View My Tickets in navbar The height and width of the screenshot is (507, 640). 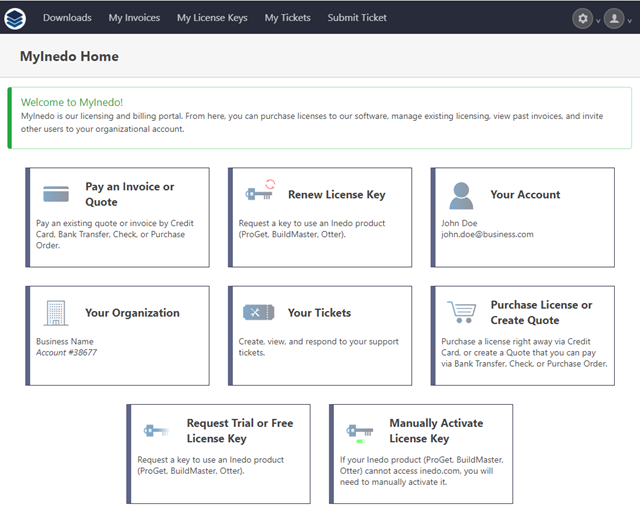coord(287,18)
